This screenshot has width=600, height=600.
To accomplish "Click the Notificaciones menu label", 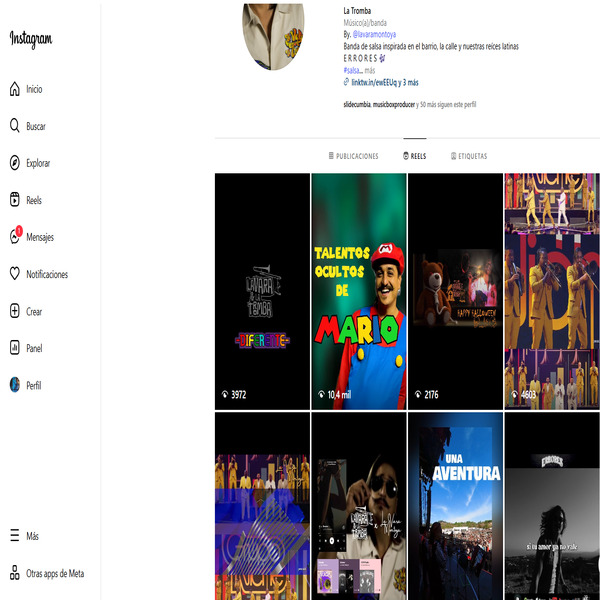I will [x=47, y=274].
